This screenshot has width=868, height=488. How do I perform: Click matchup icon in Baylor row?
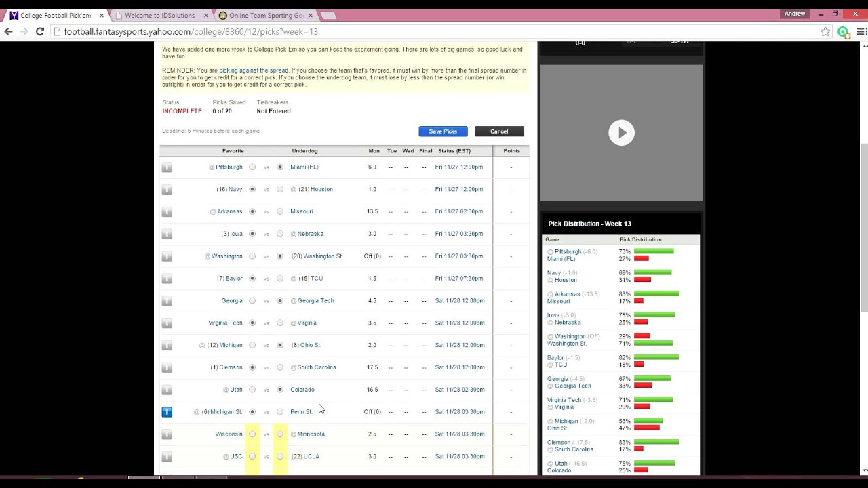tap(167, 279)
